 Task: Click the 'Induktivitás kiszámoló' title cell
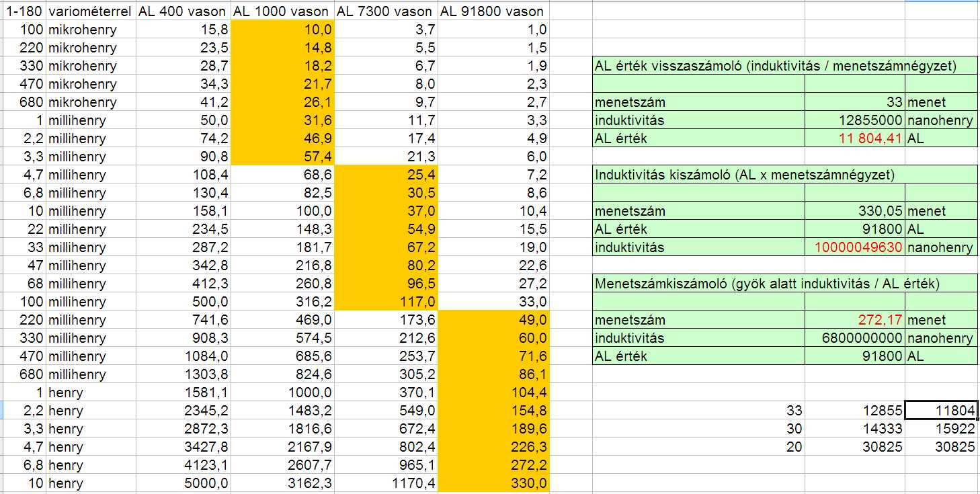click(x=785, y=175)
